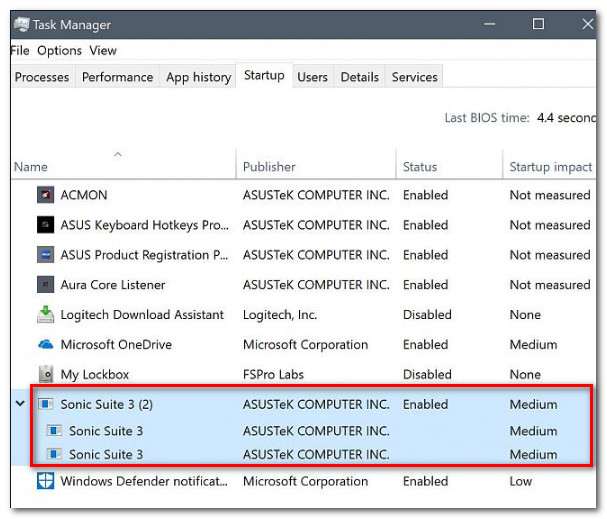Viewport: 607px width, 519px height.
Task: Click the Microsoft OneDrive cloud icon
Action: click(45, 345)
